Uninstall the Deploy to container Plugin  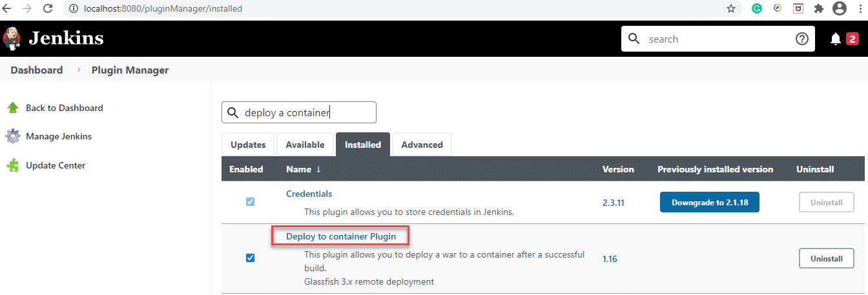tap(826, 258)
